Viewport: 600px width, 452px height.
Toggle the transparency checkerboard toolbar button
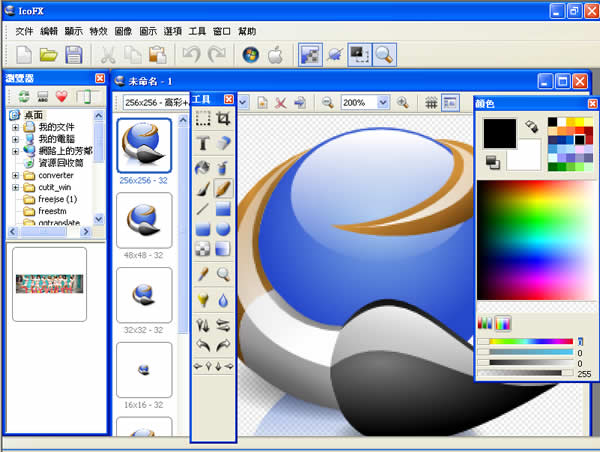pos(310,55)
